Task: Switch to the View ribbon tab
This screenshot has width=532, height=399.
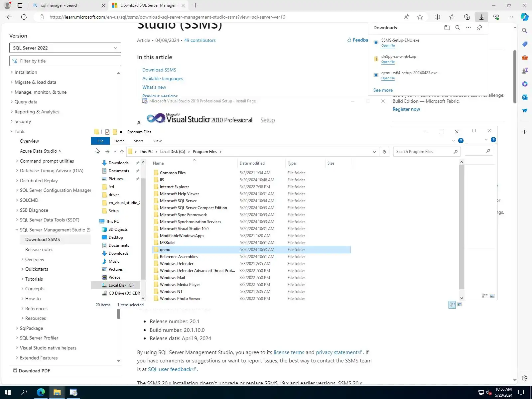Action: click(157, 141)
